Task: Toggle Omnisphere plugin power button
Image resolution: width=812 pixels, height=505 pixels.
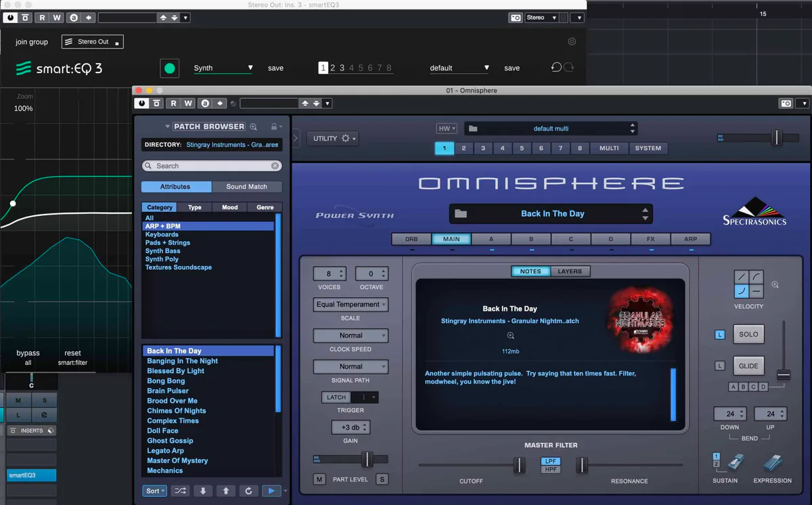Action: [x=142, y=104]
